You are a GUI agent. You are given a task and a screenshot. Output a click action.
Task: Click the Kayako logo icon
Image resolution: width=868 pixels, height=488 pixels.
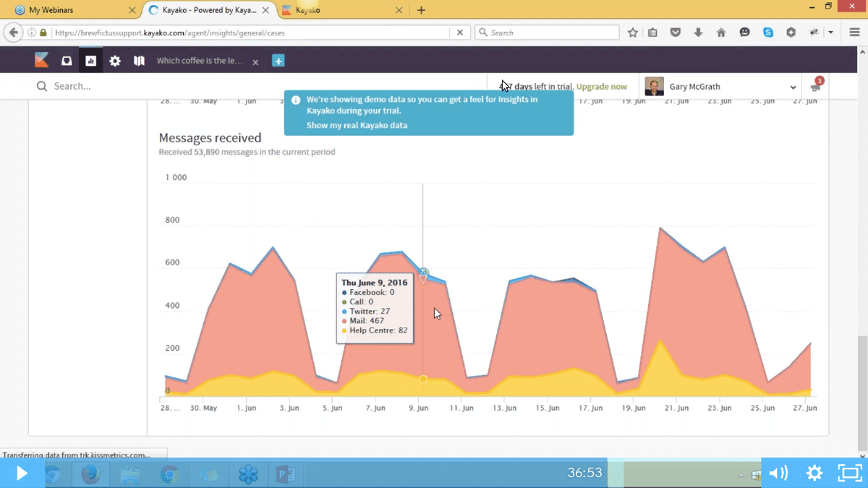(x=42, y=61)
